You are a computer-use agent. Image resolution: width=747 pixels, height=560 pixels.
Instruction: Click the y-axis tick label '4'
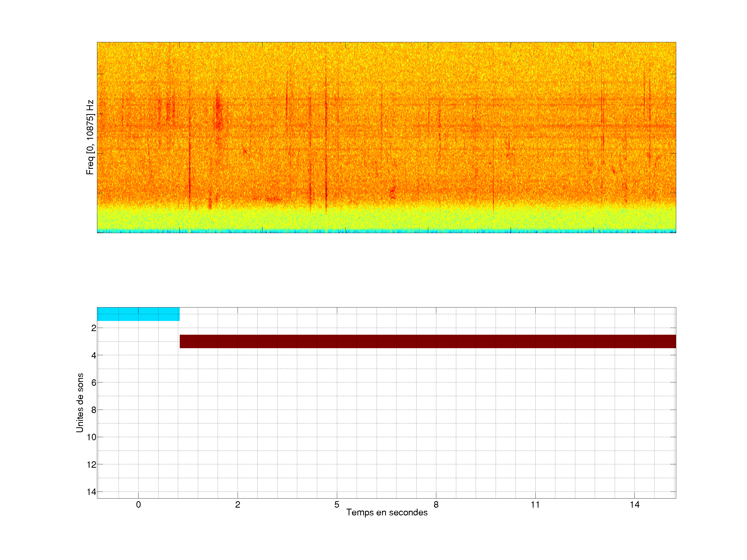(x=94, y=355)
